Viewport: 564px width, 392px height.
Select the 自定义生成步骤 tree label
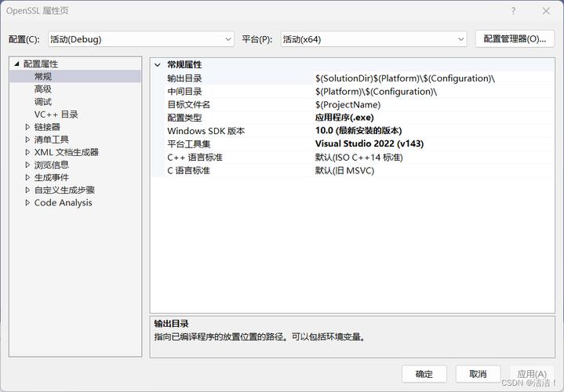[64, 190]
